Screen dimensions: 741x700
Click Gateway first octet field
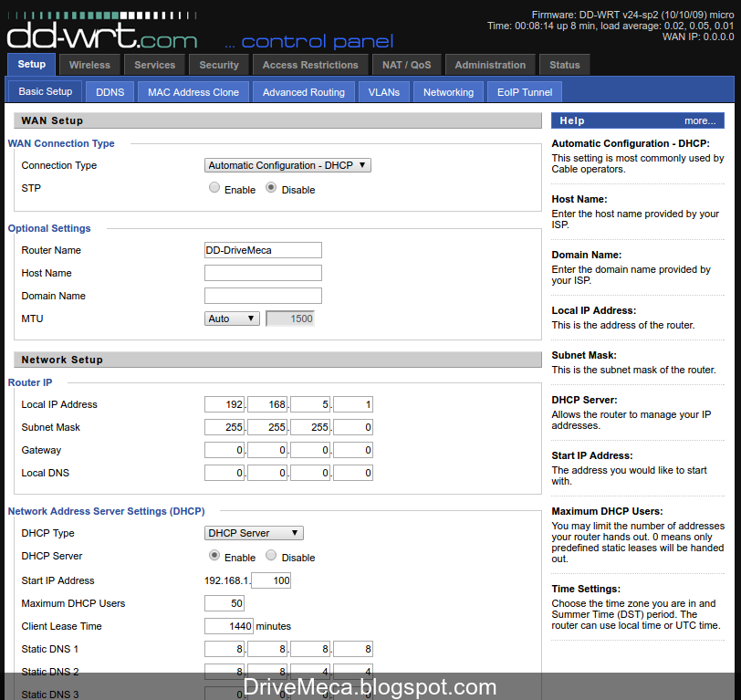click(224, 450)
